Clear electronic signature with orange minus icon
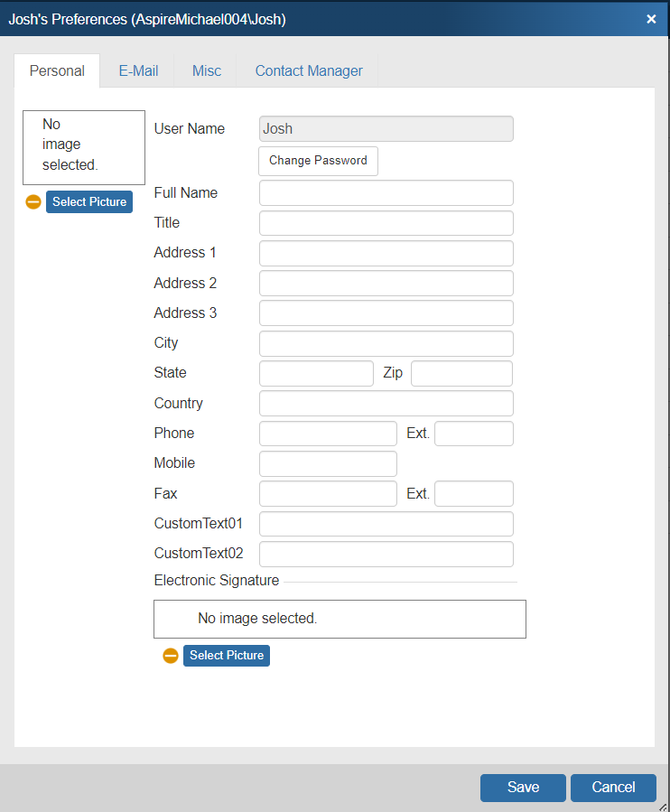The height and width of the screenshot is (812, 670). tap(171, 656)
